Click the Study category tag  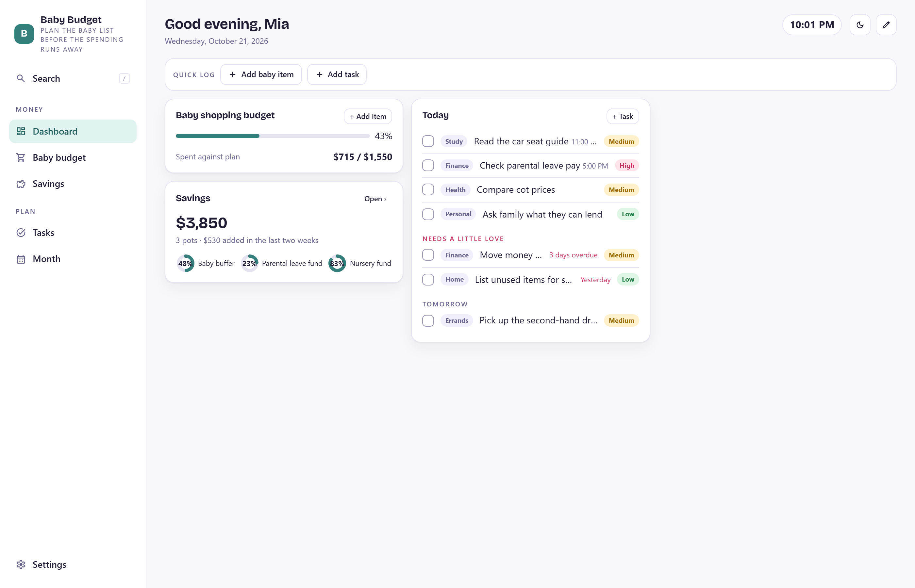[x=454, y=141]
